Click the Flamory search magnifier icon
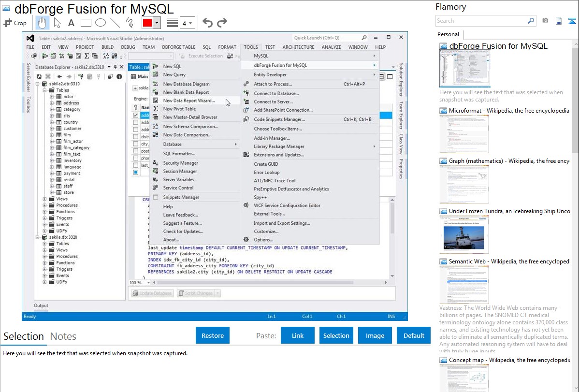579x392 pixels. coord(531,21)
